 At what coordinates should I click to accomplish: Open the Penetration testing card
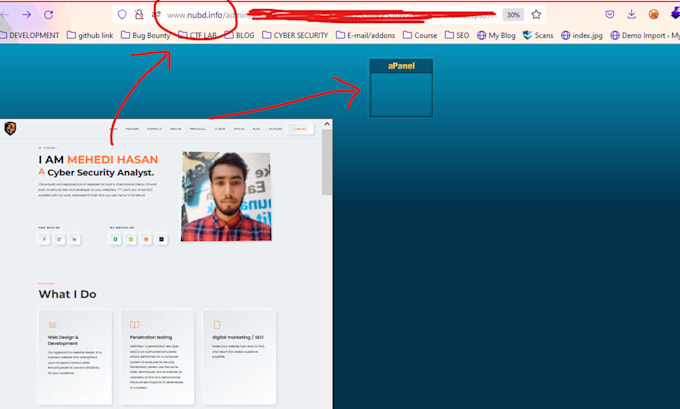click(157, 357)
